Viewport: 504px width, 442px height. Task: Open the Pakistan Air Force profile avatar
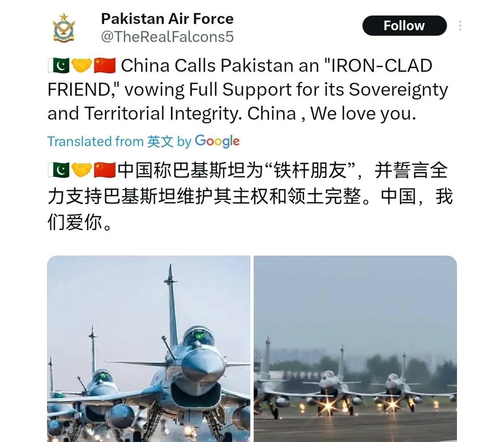click(64, 27)
